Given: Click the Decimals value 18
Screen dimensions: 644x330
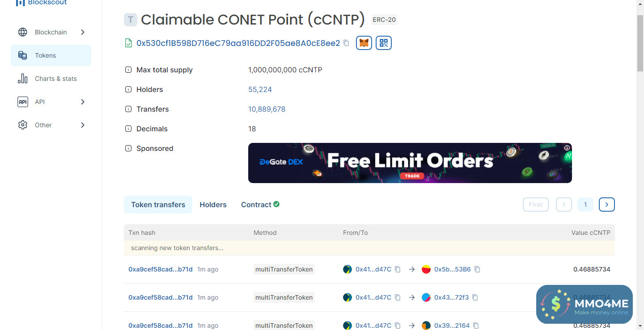Looking at the screenshot, I should (252, 129).
